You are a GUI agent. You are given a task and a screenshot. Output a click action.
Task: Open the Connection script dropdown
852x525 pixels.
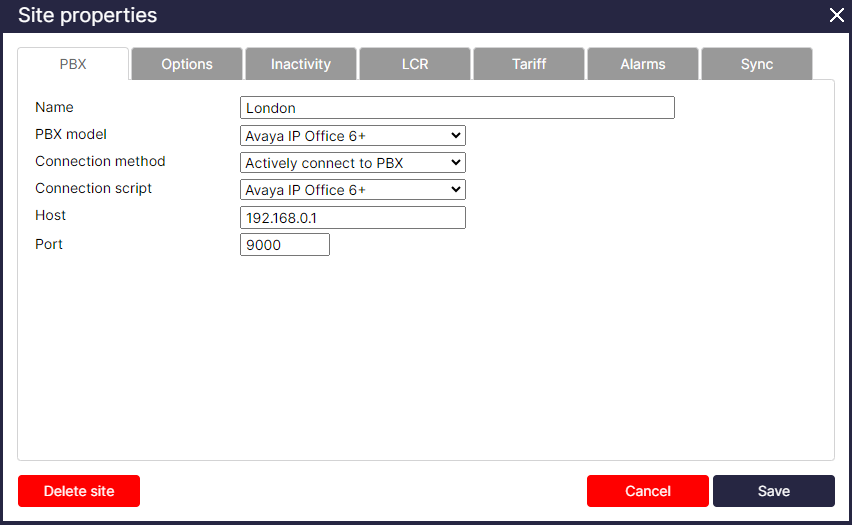click(x=353, y=190)
